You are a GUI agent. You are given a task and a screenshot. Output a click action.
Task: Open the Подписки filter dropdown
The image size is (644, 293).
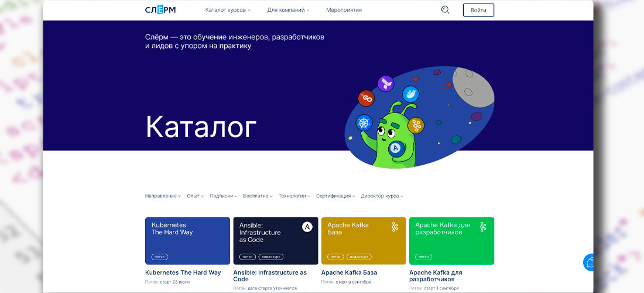click(224, 196)
